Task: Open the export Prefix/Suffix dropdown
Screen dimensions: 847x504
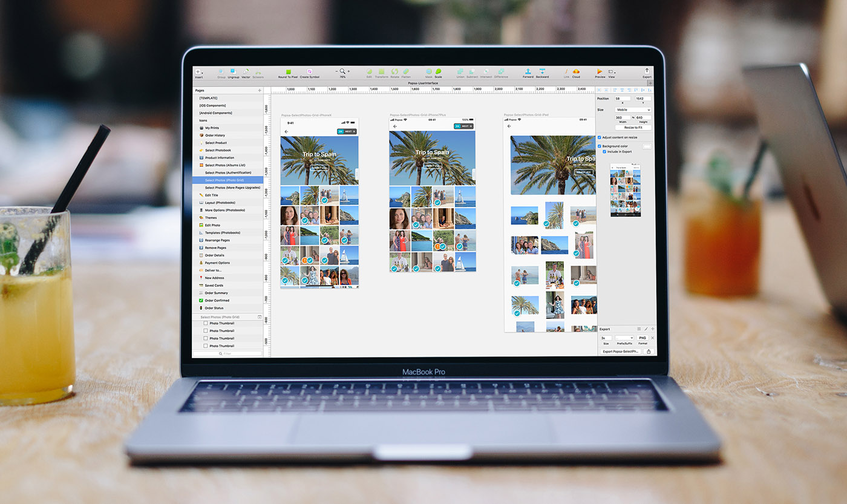Action: [x=624, y=338]
